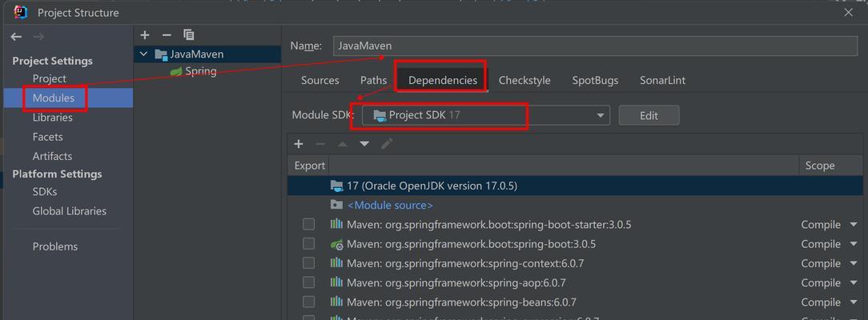Click the Scope column header

coord(820,166)
